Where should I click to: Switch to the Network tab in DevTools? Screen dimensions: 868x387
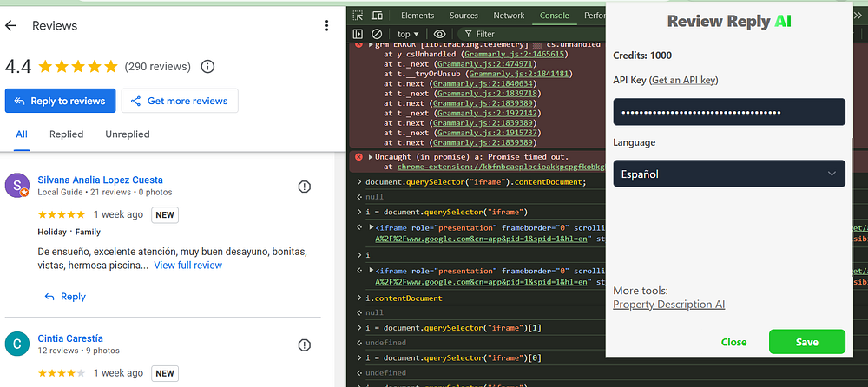point(509,16)
